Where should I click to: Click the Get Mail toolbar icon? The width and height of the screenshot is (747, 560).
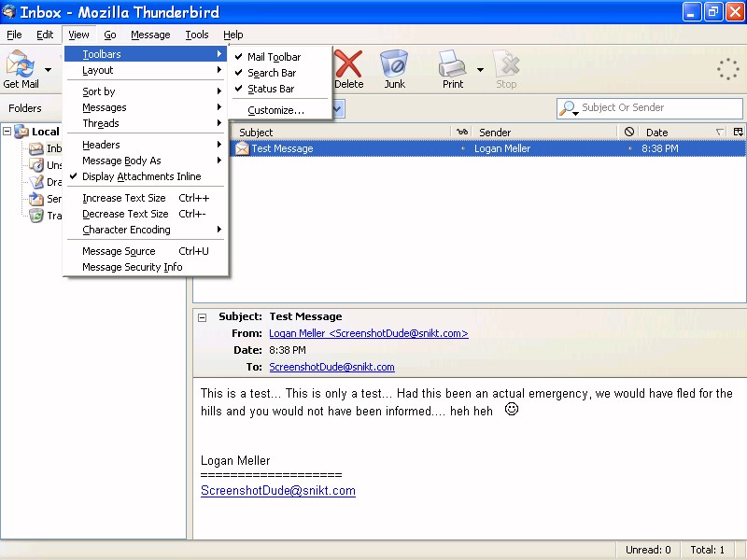(21, 64)
